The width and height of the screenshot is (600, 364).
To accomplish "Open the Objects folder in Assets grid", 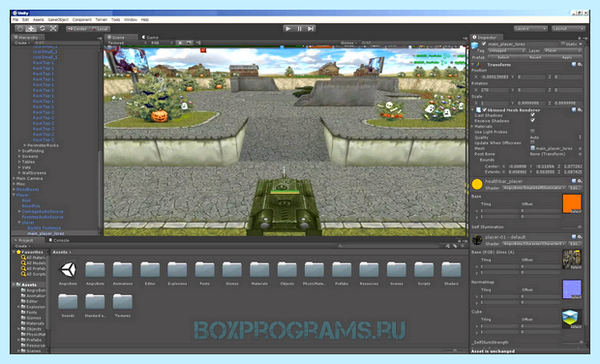I will (287, 273).
